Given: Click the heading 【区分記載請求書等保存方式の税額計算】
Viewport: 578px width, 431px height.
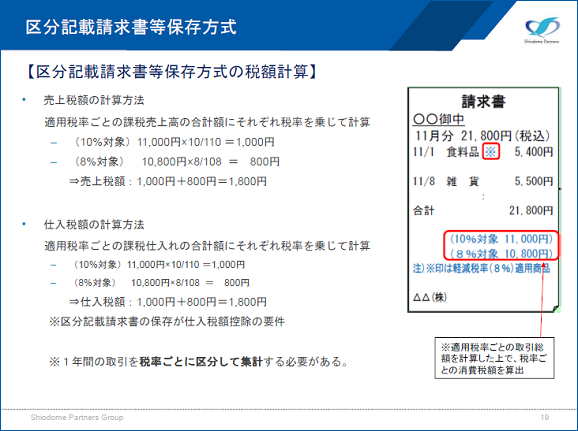Looking at the screenshot, I should (x=172, y=72).
